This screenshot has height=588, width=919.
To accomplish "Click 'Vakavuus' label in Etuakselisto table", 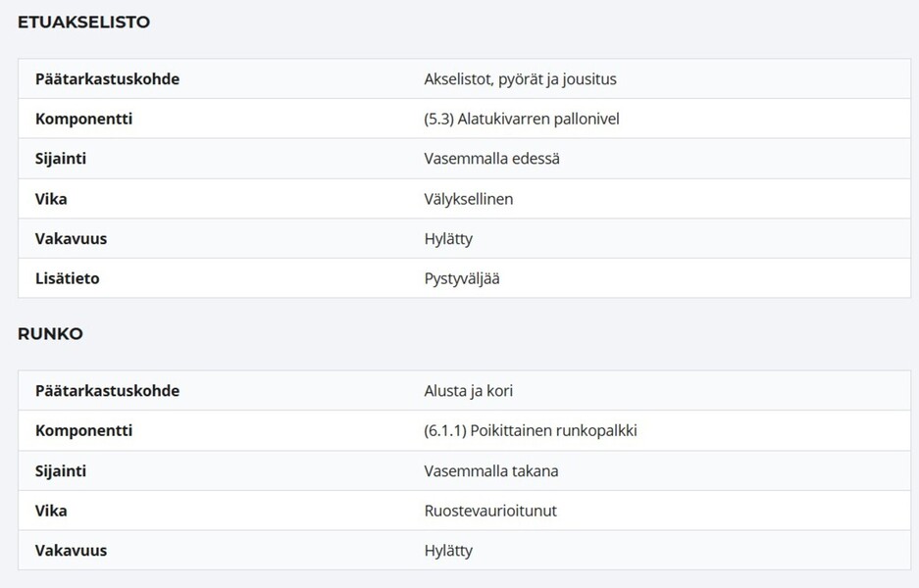I will [71, 239].
